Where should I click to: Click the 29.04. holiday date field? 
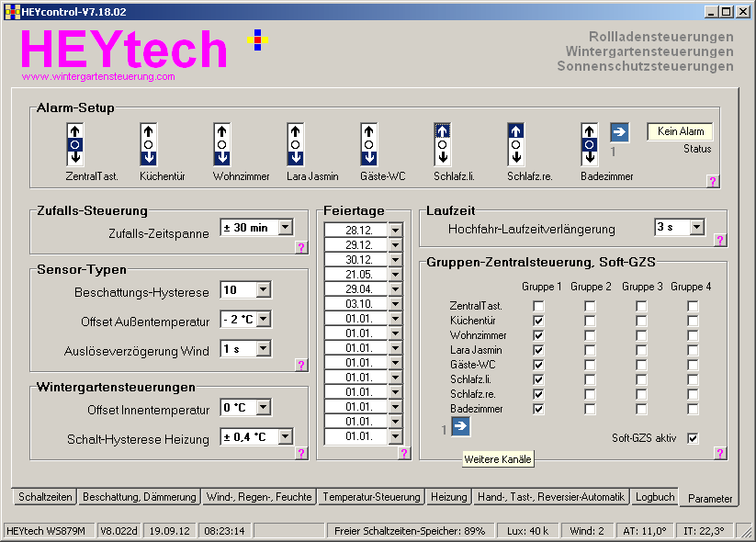[x=356, y=288]
